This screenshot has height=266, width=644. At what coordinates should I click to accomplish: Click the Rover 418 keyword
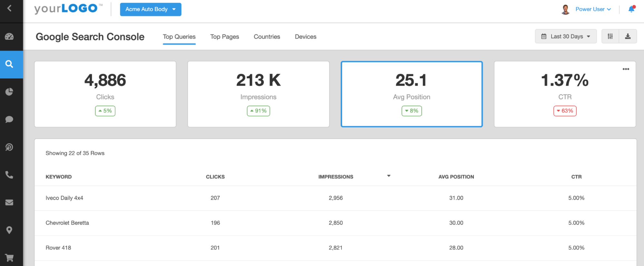[x=58, y=248]
